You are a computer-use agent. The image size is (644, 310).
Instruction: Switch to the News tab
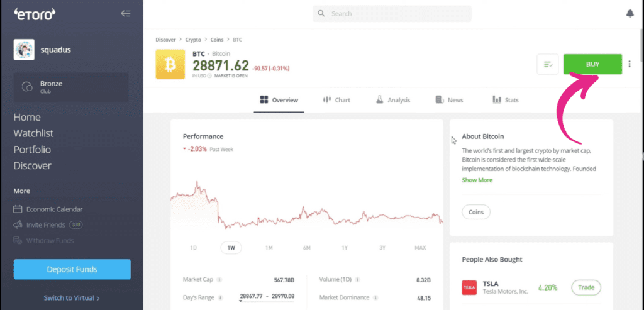(x=449, y=100)
